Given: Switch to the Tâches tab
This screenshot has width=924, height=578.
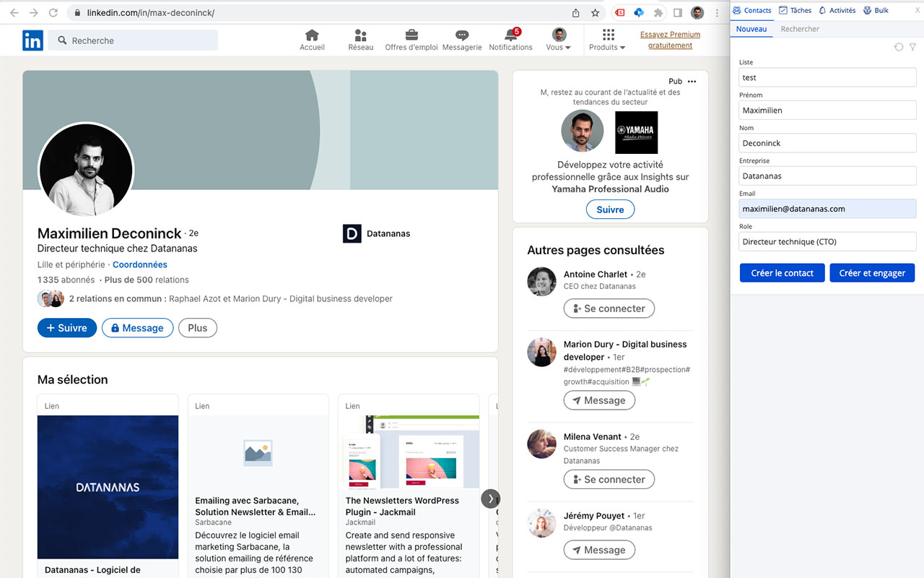Looking at the screenshot, I should point(795,10).
